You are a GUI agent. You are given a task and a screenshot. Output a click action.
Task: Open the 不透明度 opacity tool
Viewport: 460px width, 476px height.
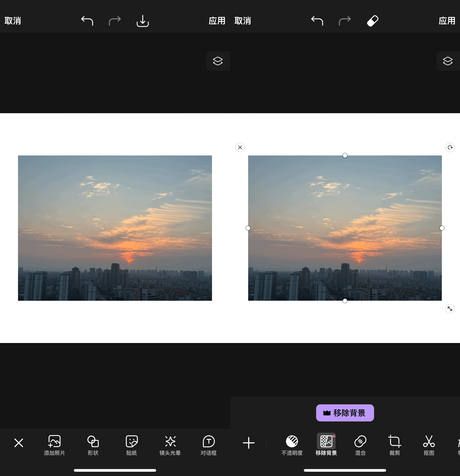(x=292, y=445)
